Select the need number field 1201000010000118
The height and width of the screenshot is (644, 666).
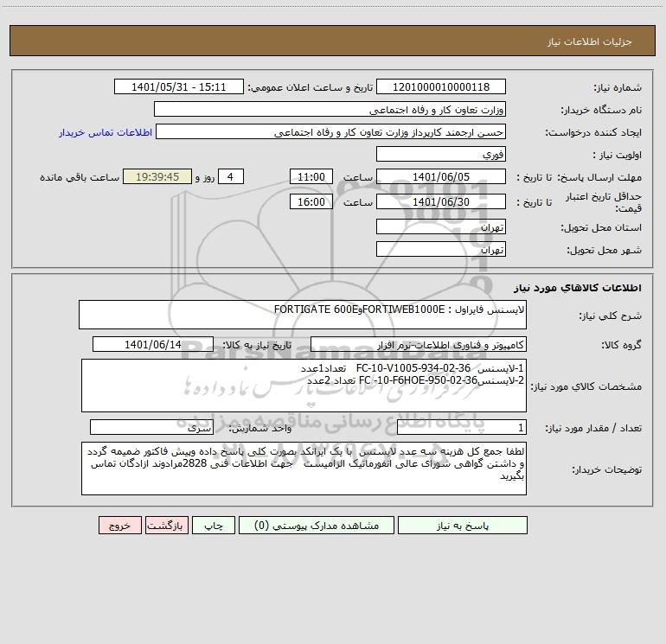[441, 86]
